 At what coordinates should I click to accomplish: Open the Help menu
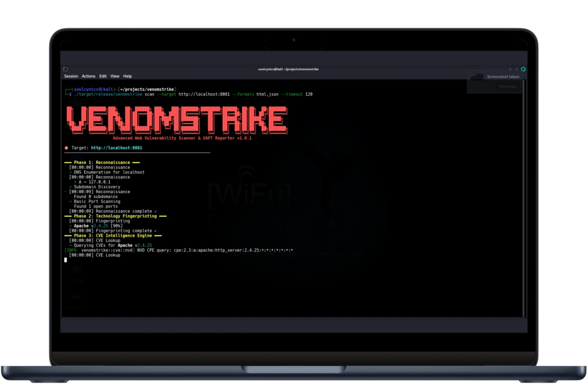[127, 77]
